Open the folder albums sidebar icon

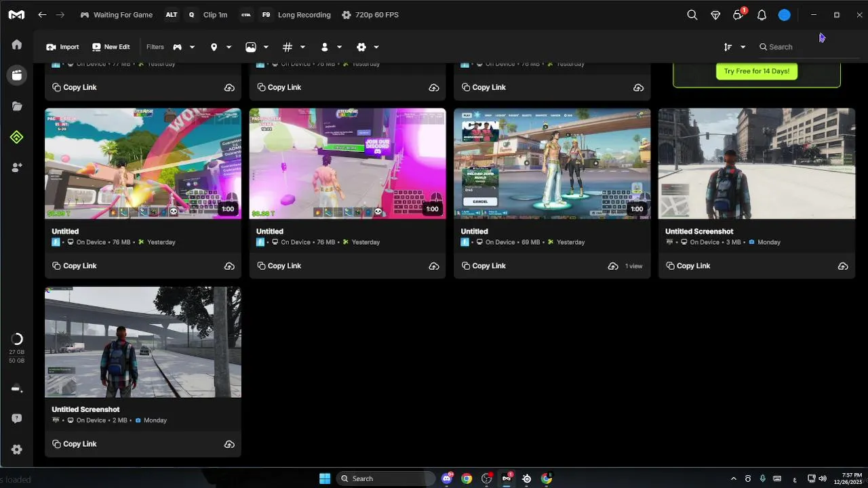[17, 106]
